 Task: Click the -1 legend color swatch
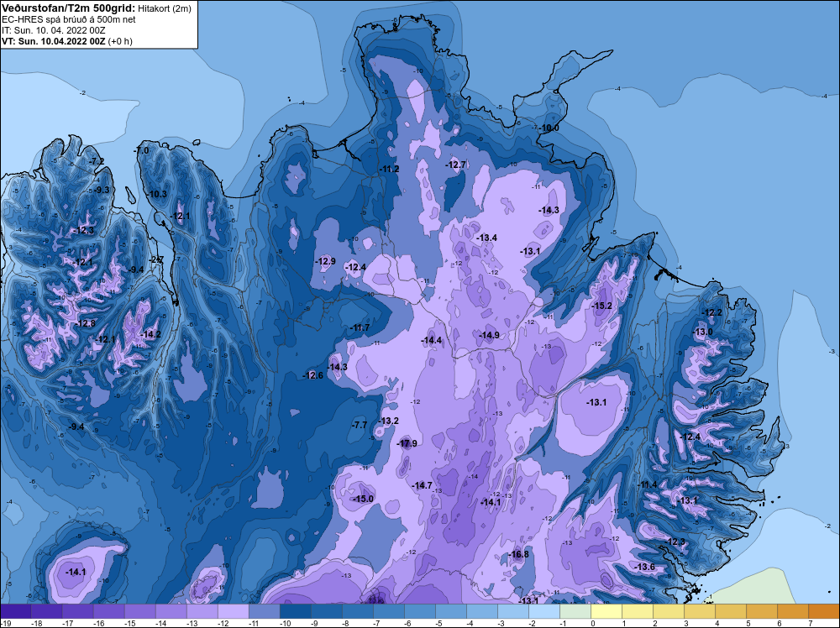pos(575,611)
